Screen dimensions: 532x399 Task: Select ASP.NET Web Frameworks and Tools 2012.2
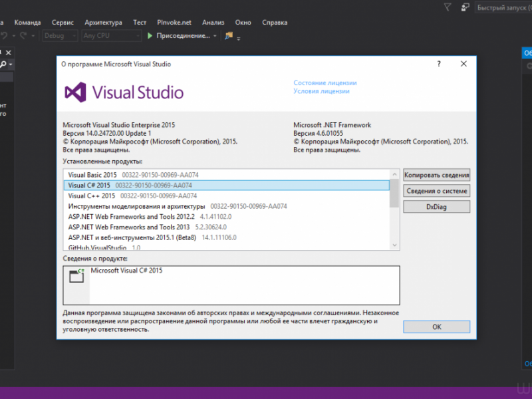tap(226, 217)
